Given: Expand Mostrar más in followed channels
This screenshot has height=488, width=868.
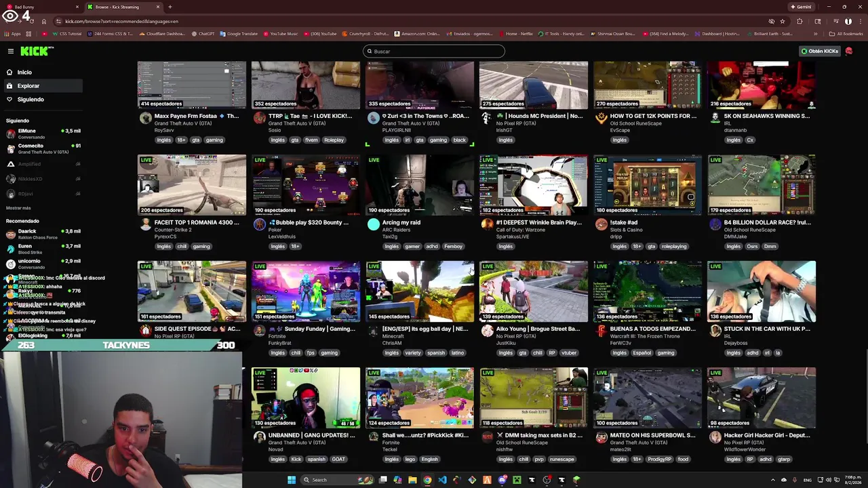Looking at the screenshot, I should 18,208.
